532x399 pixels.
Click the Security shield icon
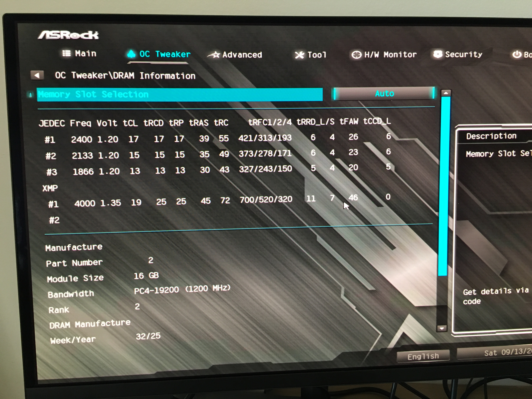coord(438,54)
